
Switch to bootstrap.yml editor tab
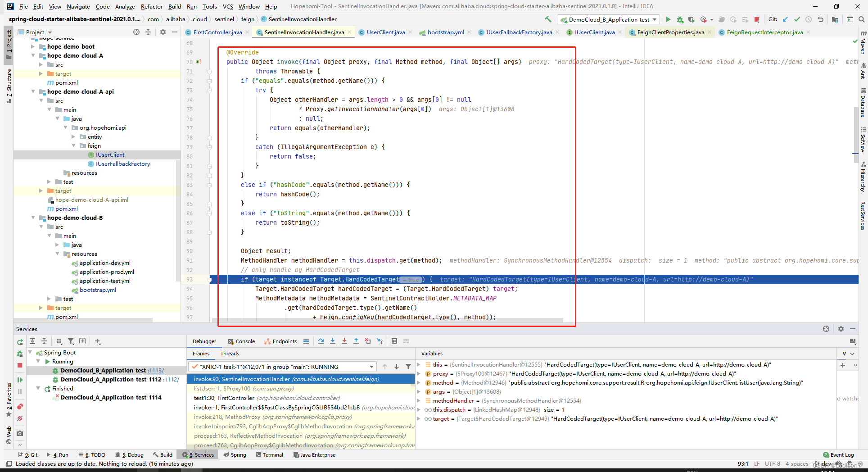[446, 32]
